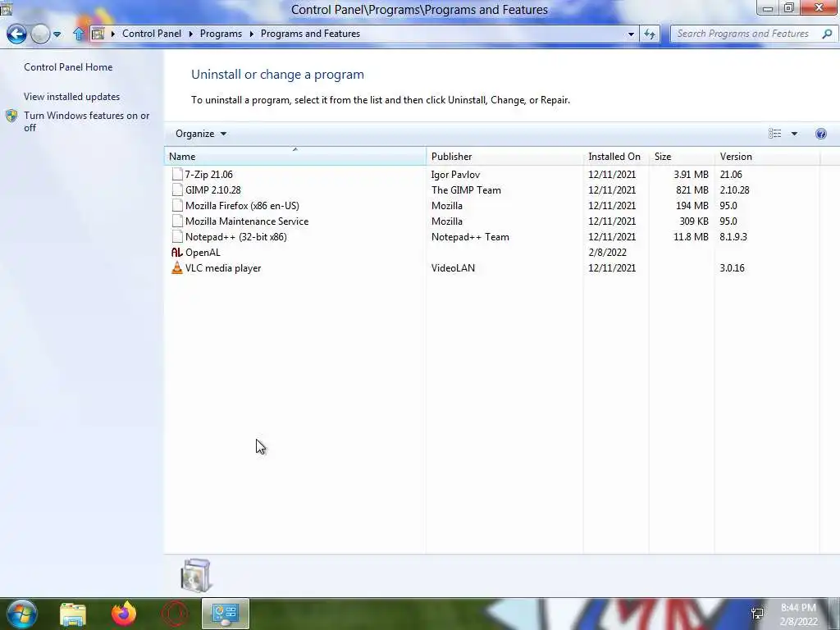Click the red OpenAL logo icon
Screen dimensions: 840x630
pyautogui.click(x=177, y=252)
